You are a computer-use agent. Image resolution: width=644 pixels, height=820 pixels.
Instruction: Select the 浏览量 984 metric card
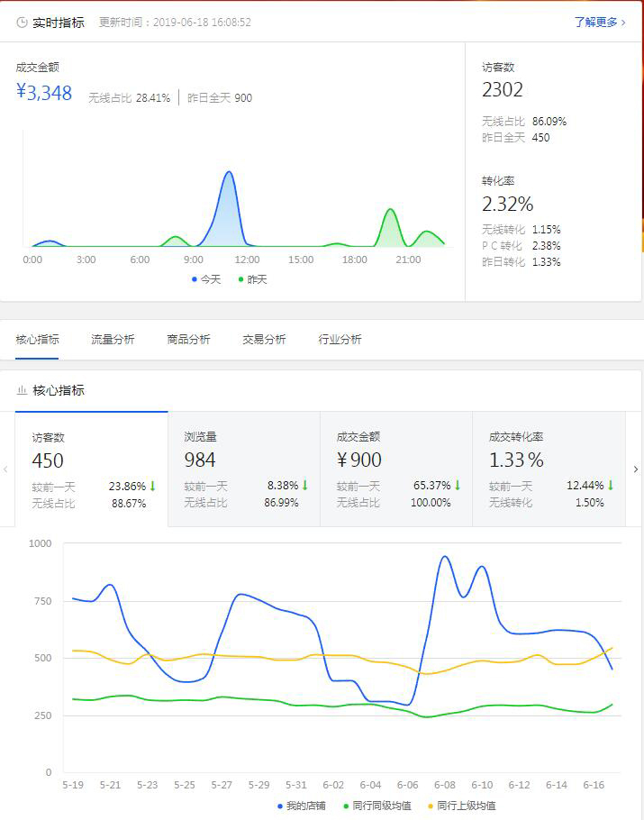pos(243,469)
